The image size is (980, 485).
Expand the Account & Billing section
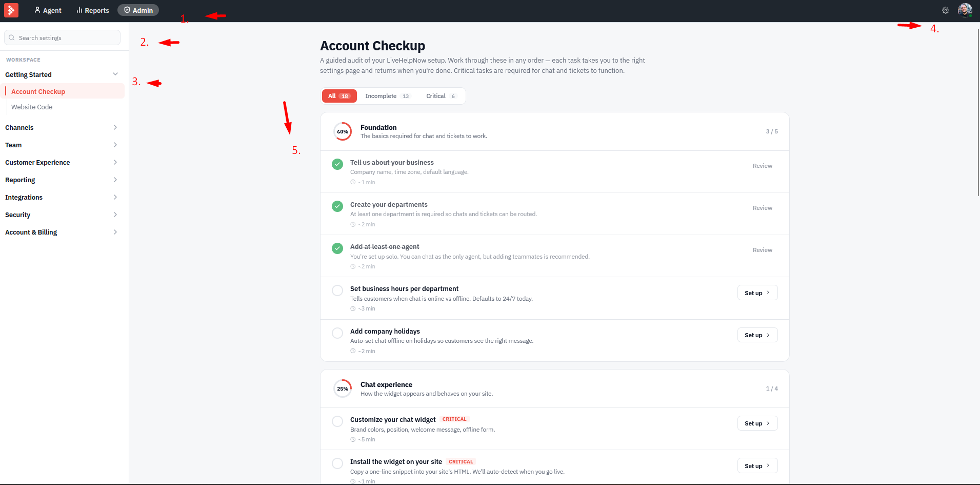point(62,232)
